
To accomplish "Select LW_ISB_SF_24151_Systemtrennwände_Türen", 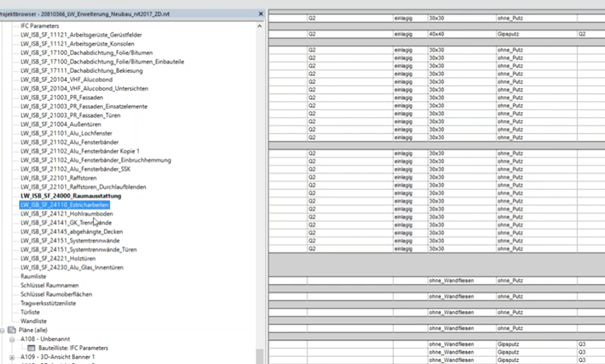I will pos(79,249).
